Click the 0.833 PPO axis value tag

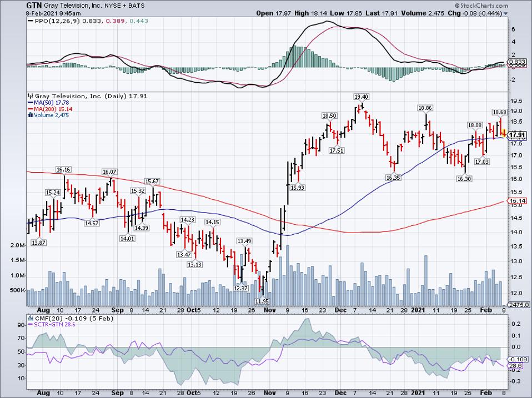click(518, 62)
